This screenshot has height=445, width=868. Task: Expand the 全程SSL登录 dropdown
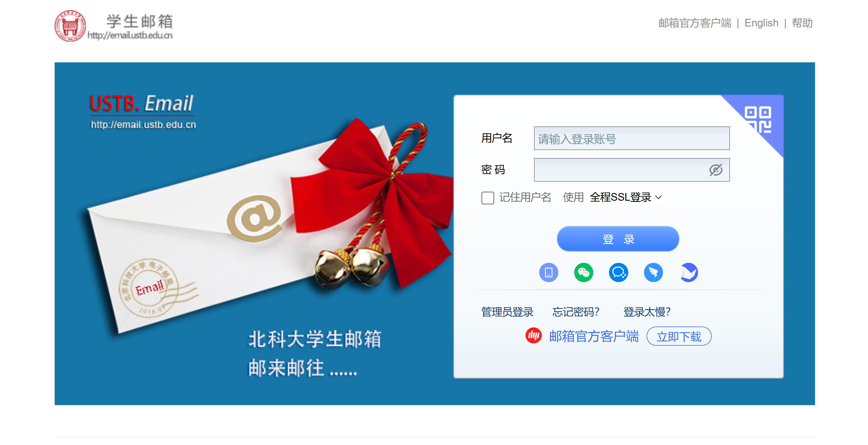coord(626,197)
